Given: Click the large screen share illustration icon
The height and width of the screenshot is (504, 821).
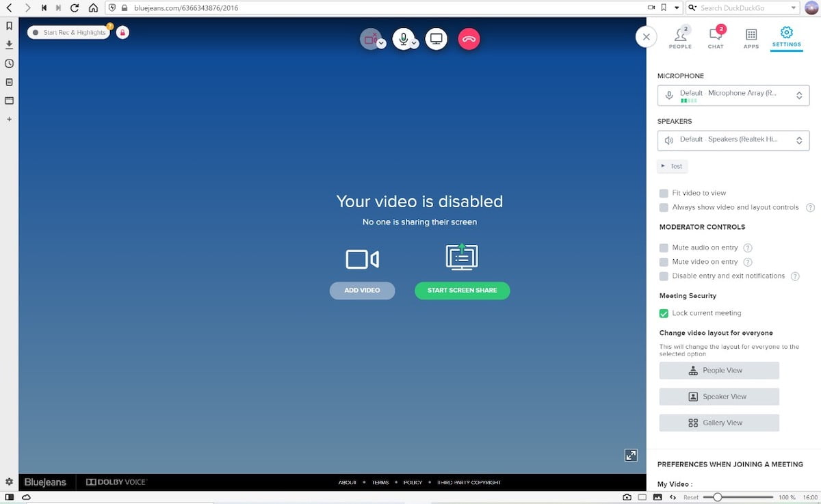Looking at the screenshot, I should tap(462, 257).
